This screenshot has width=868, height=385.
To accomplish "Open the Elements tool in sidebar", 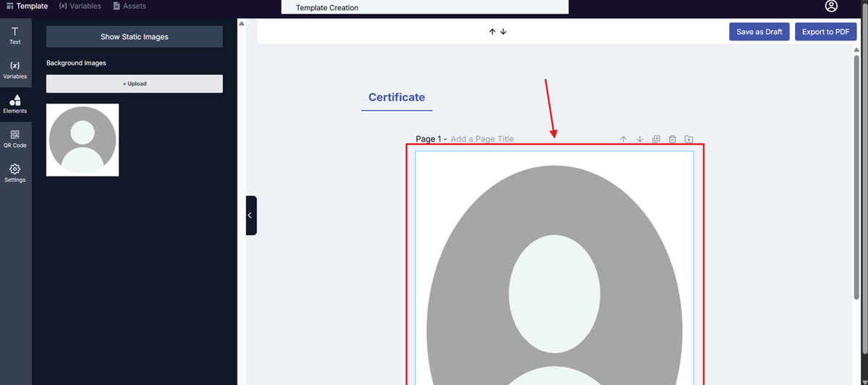I will [x=15, y=104].
